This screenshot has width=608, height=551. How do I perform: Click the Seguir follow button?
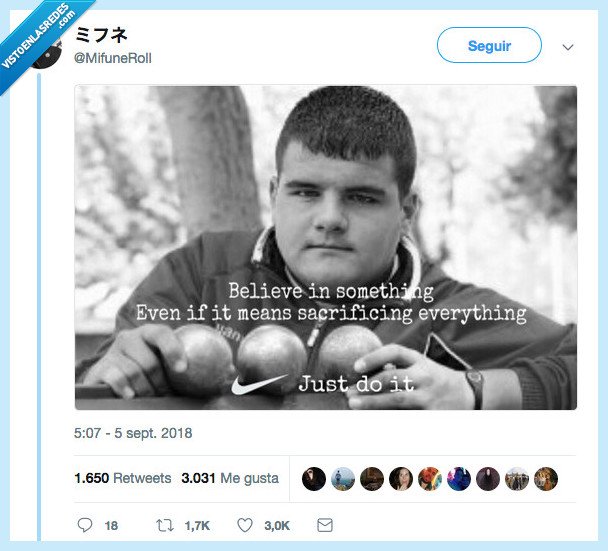(489, 45)
